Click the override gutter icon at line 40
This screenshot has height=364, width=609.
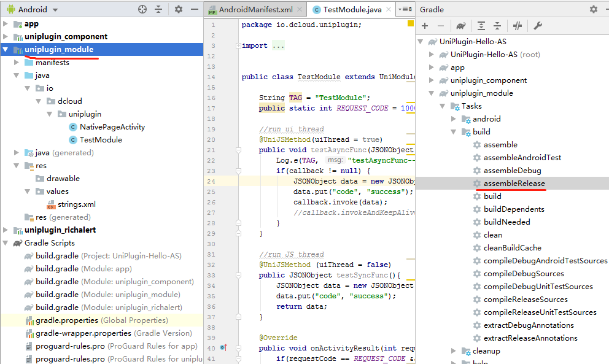coord(223,347)
